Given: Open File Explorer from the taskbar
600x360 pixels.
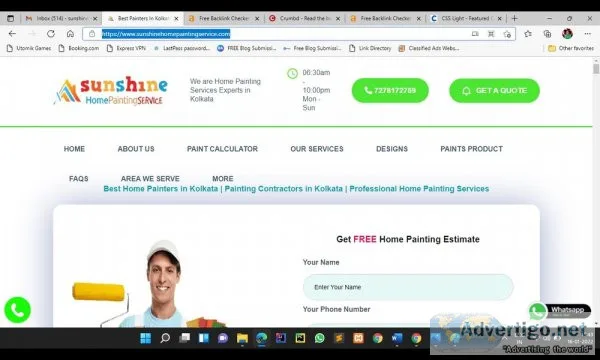Looking at the screenshot, I should coord(242,338).
